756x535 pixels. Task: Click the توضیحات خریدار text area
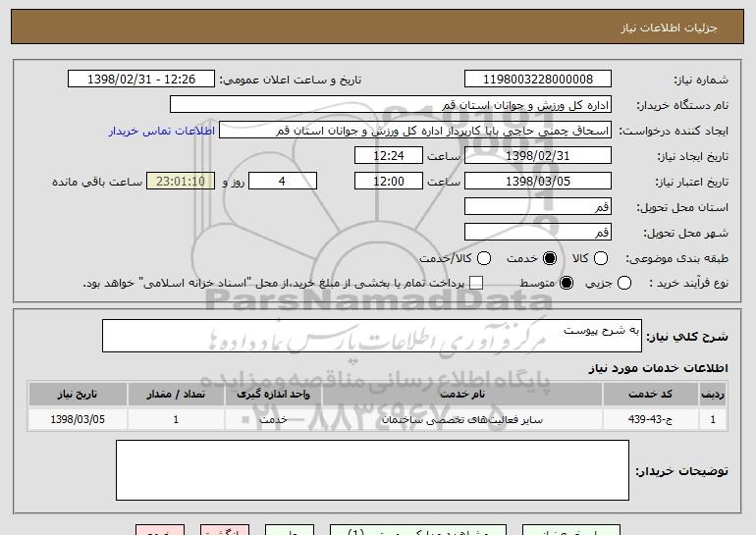point(372,470)
